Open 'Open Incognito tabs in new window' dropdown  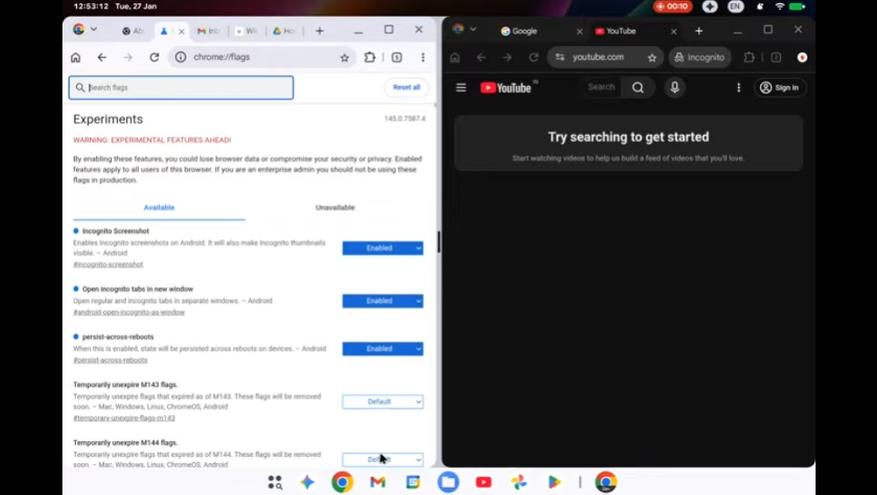(x=383, y=301)
